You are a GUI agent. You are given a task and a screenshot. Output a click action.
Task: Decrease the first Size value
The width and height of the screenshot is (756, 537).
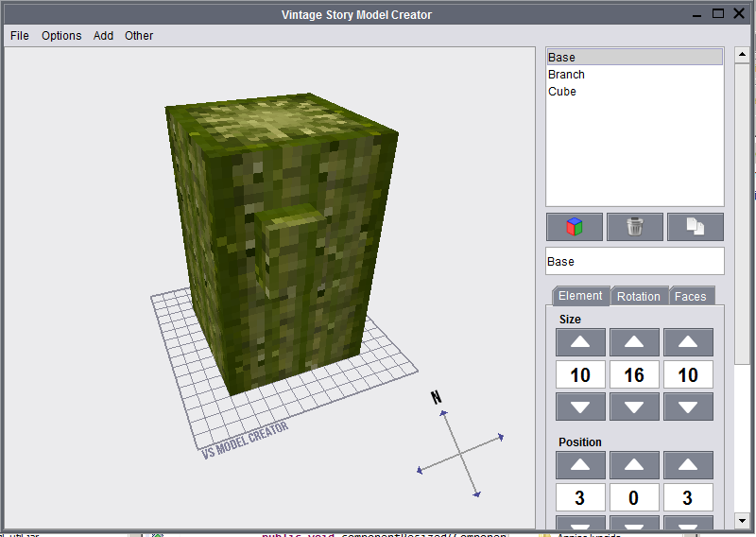[580, 407]
